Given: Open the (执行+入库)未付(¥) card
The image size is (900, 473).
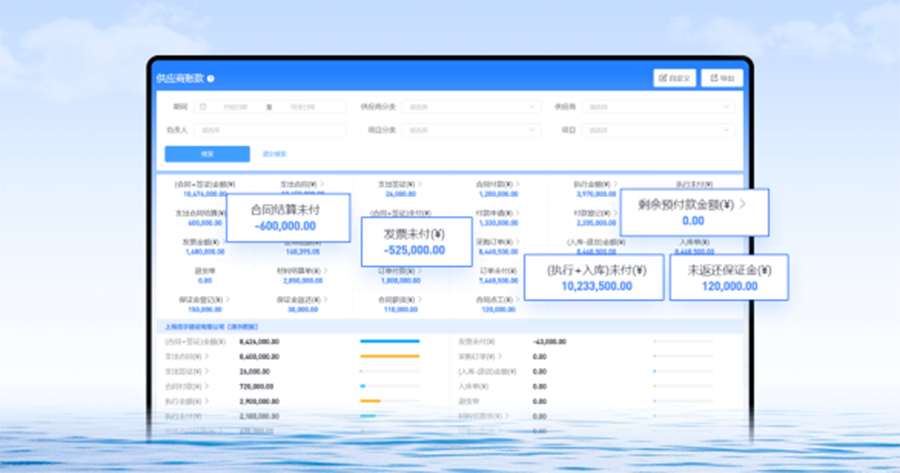Looking at the screenshot, I should click(x=595, y=277).
